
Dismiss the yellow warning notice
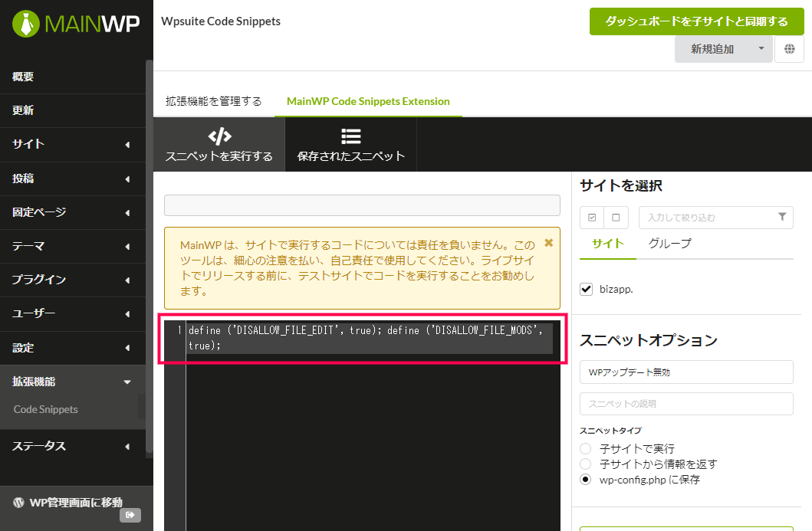549,243
